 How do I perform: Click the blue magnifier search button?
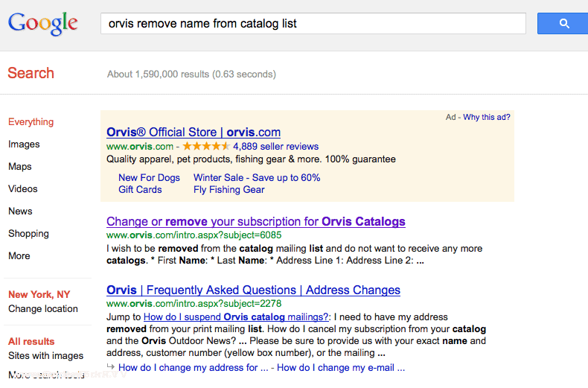563,23
